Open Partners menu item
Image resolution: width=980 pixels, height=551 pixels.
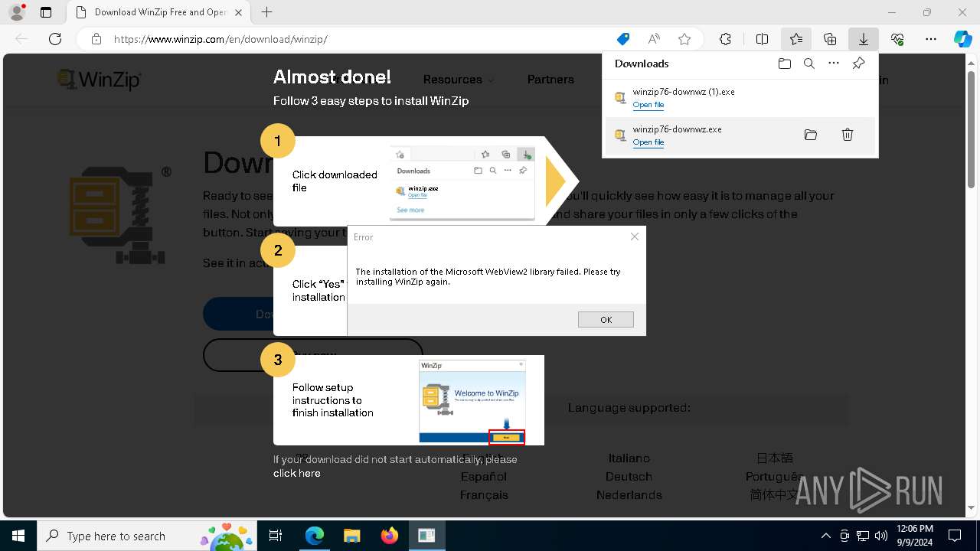pos(550,80)
